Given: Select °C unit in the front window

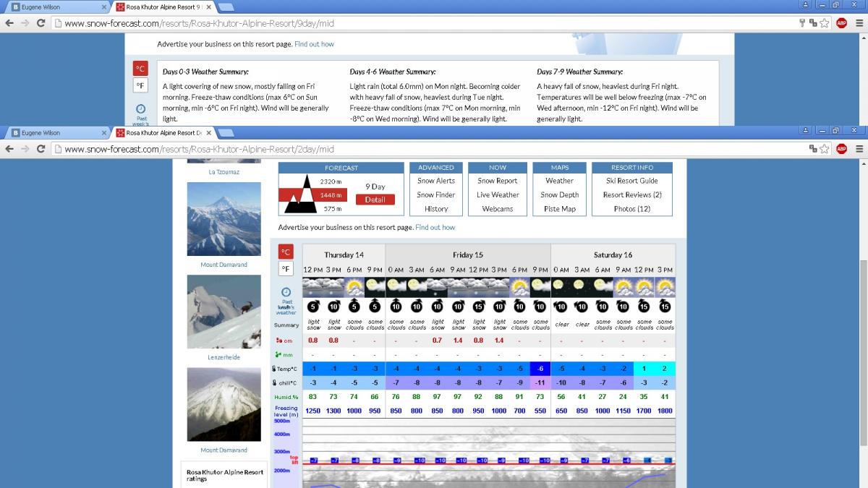Looking at the screenshot, I should 286,252.
